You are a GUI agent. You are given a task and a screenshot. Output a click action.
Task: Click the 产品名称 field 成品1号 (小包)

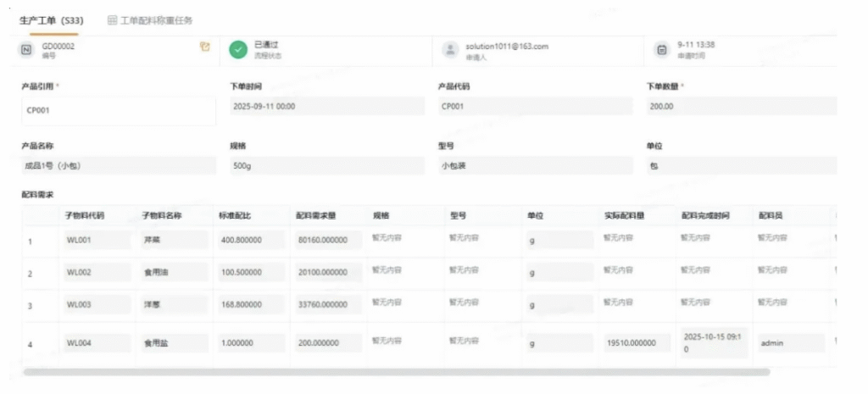(118, 166)
